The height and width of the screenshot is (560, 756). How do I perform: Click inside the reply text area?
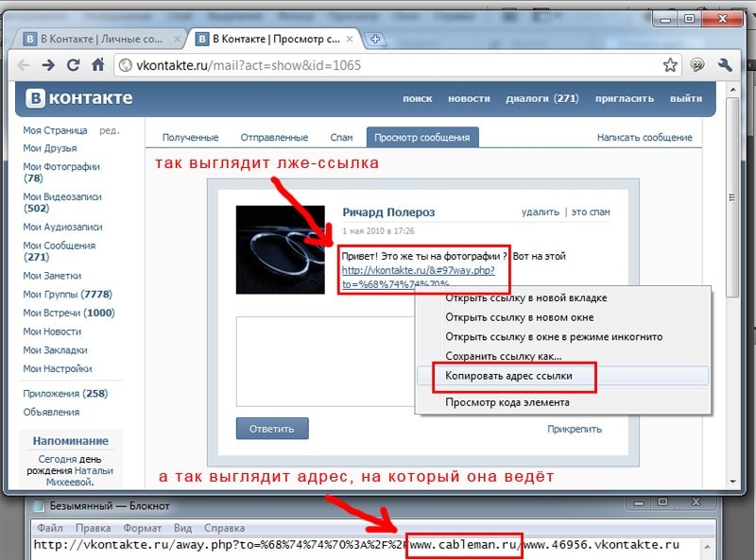[x=325, y=362]
